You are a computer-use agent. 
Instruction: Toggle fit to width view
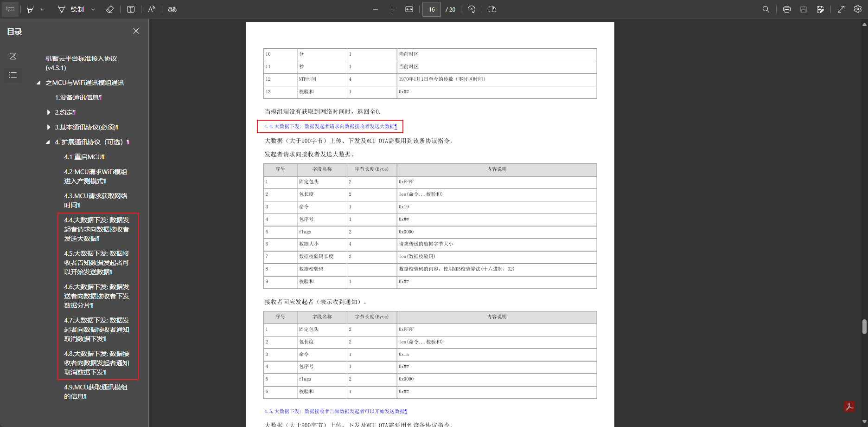point(409,9)
